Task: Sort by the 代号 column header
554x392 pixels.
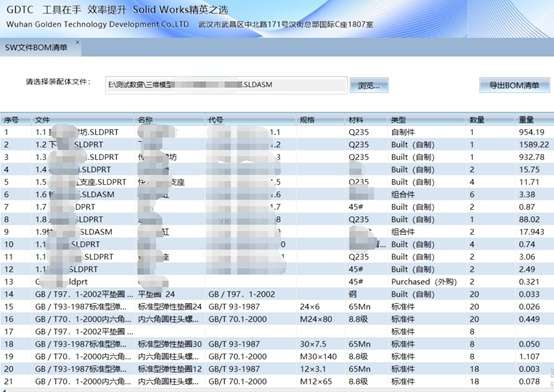Action: (x=215, y=120)
